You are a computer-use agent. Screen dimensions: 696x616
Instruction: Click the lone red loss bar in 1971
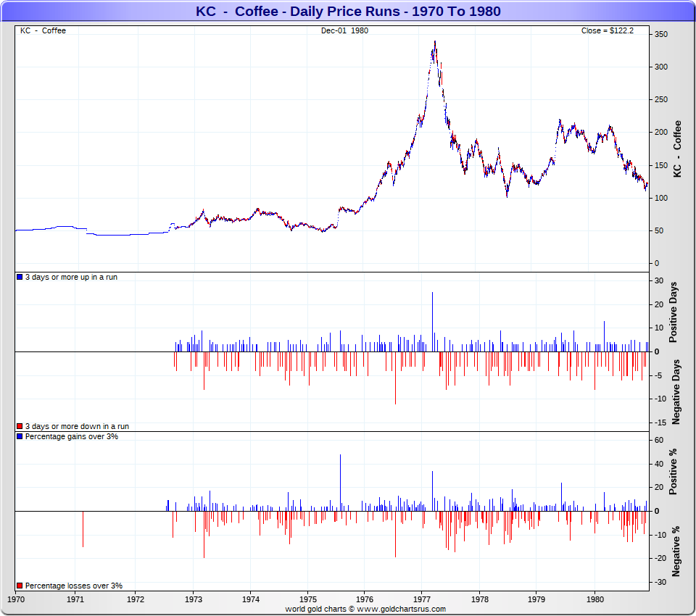tap(83, 529)
